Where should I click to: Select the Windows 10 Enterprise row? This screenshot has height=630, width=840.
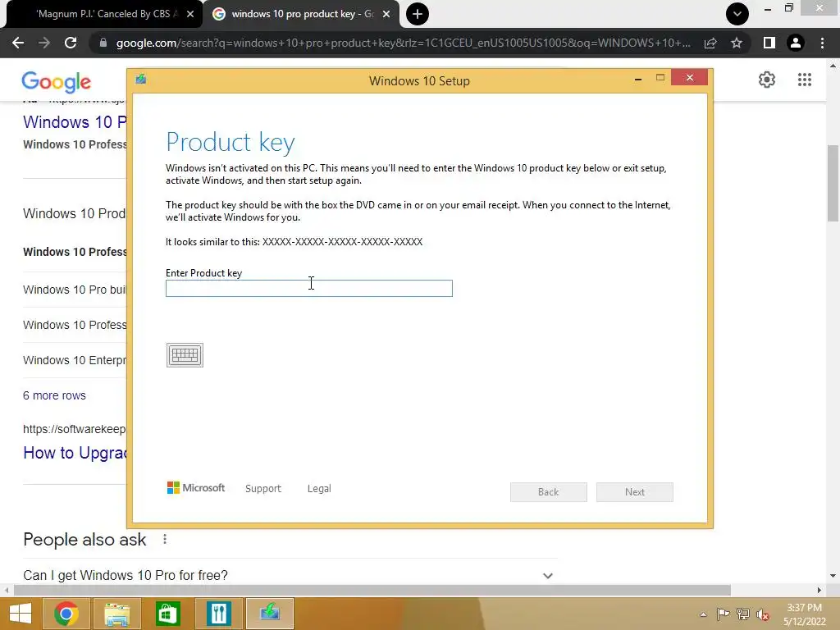75,361
